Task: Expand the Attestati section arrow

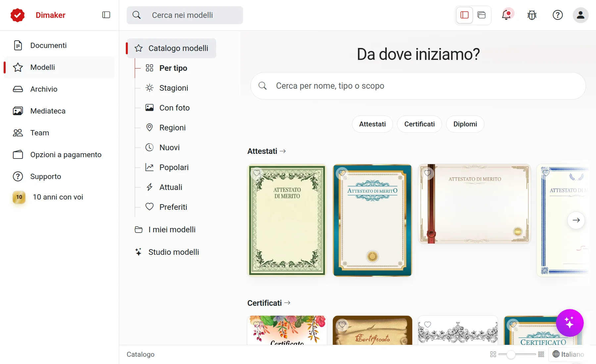Action: point(283,151)
